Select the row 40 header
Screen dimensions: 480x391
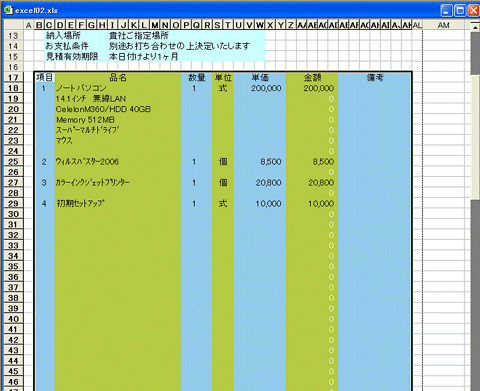point(13,319)
